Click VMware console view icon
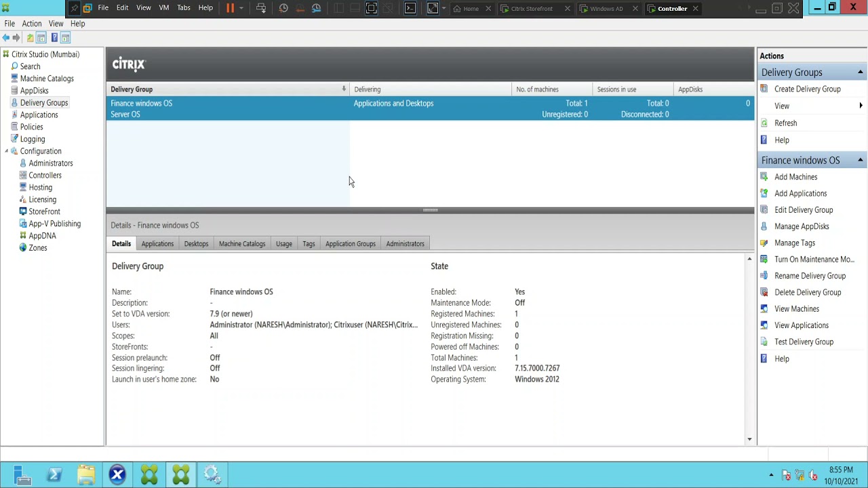Image resolution: width=868 pixels, height=488 pixels. pyautogui.click(x=410, y=8)
